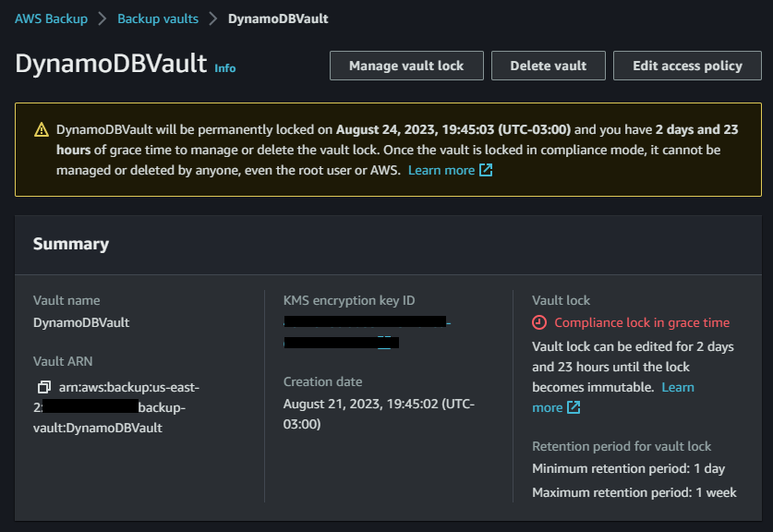Image resolution: width=773 pixels, height=532 pixels.
Task: Click the Vault ARN label
Action: 63,361
